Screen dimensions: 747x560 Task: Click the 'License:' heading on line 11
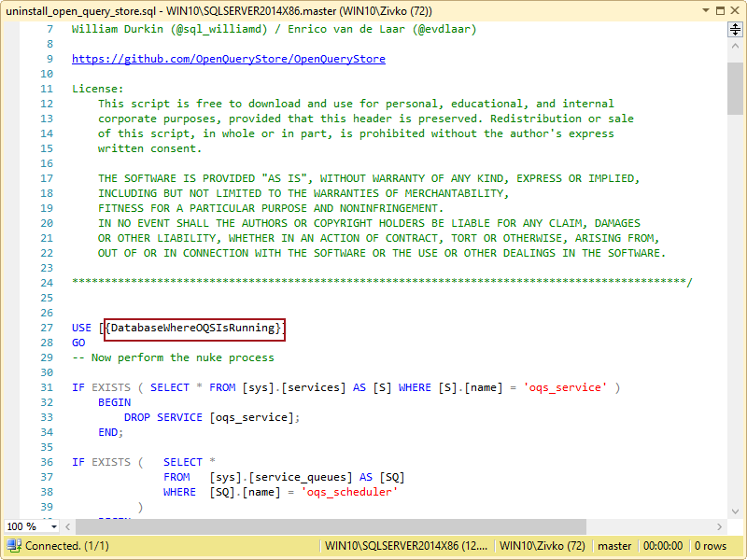98,89
